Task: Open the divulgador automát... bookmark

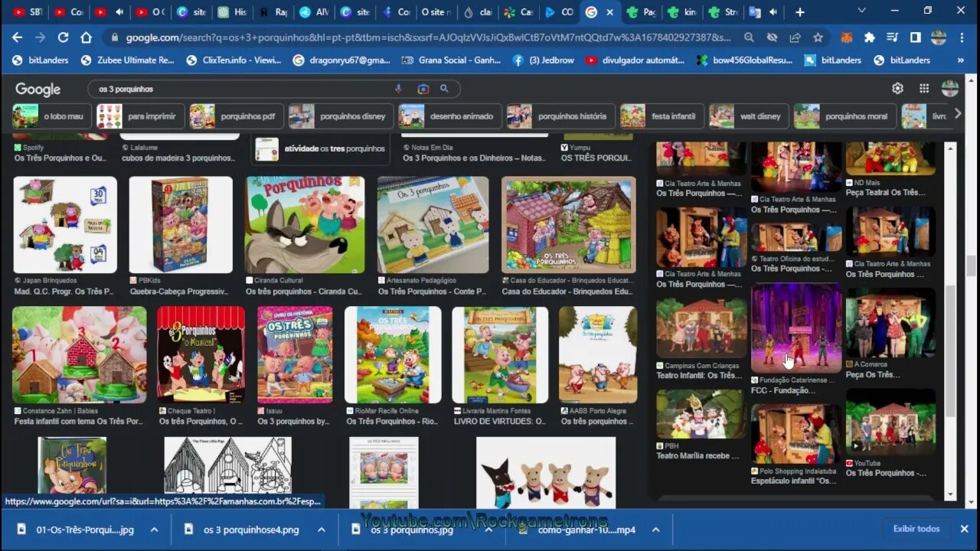Action: click(635, 60)
